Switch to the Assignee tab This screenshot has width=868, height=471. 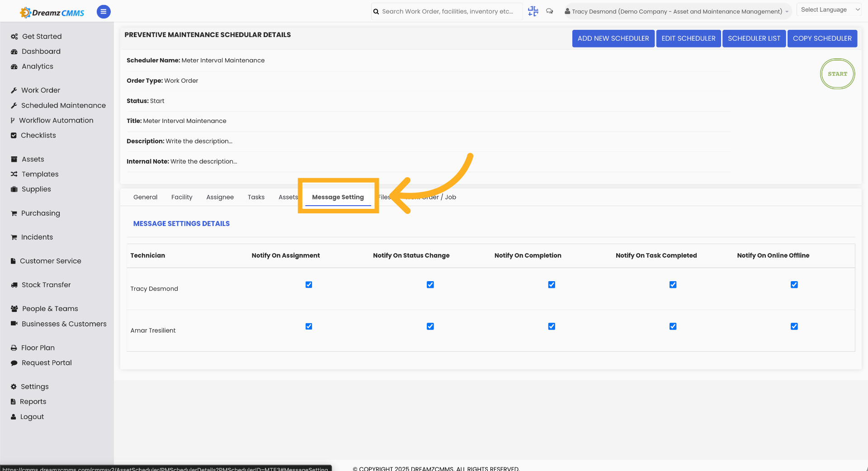pos(220,197)
